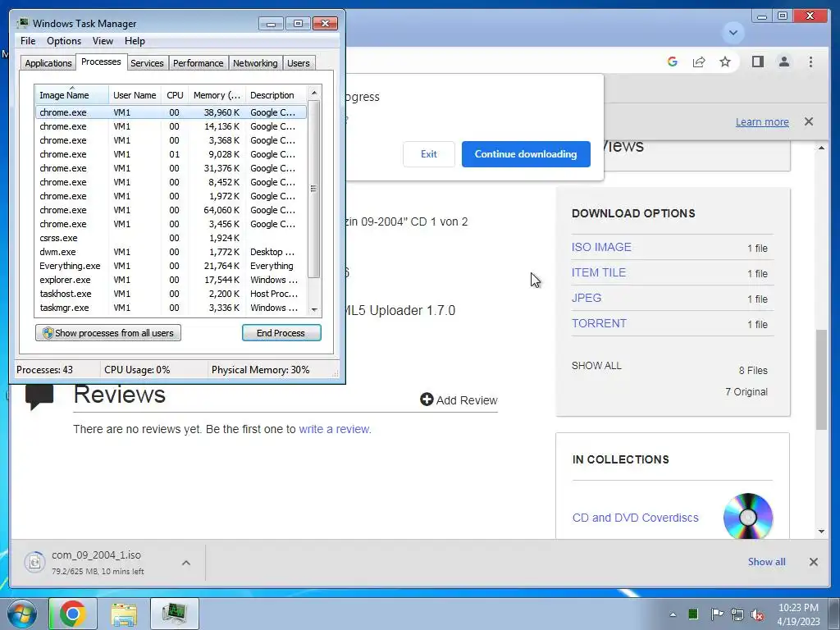The width and height of the screenshot is (840, 630).
Task: Click the process list scrollbar thumb
Action: pyautogui.click(x=314, y=189)
